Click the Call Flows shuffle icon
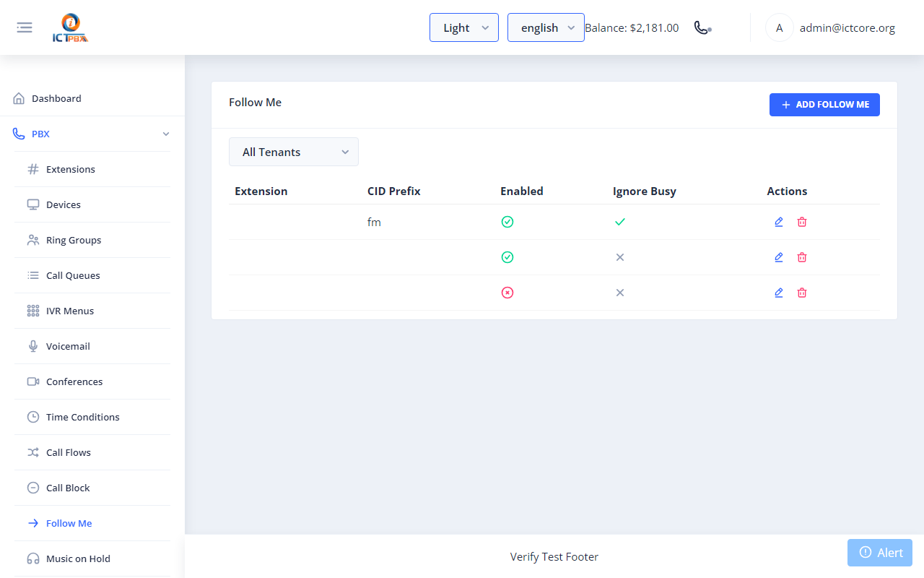924x578 pixels. (x=33, y=452)
